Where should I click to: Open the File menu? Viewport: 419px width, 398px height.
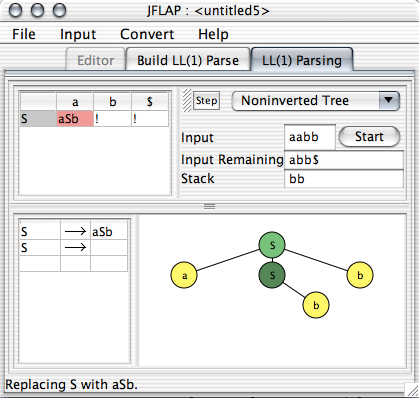[24, 34]
